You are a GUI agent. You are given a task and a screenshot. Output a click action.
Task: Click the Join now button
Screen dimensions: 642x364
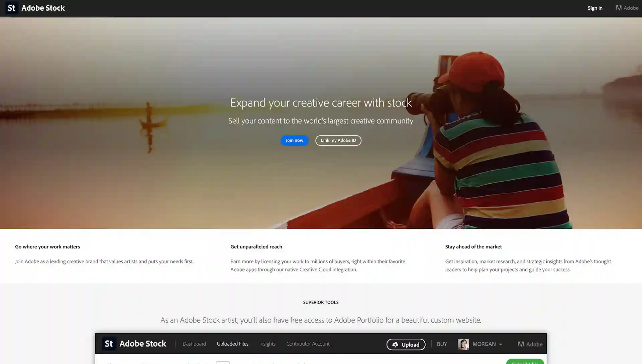294,140
